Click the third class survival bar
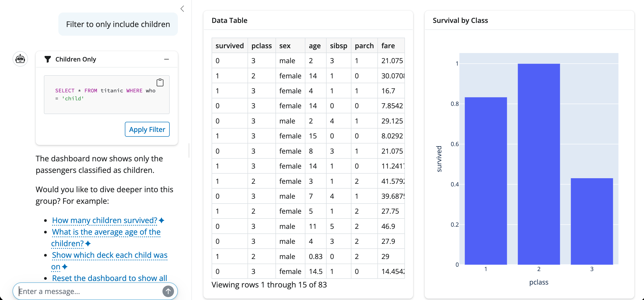Screen dimensions: 644x300 coord(592,221)
